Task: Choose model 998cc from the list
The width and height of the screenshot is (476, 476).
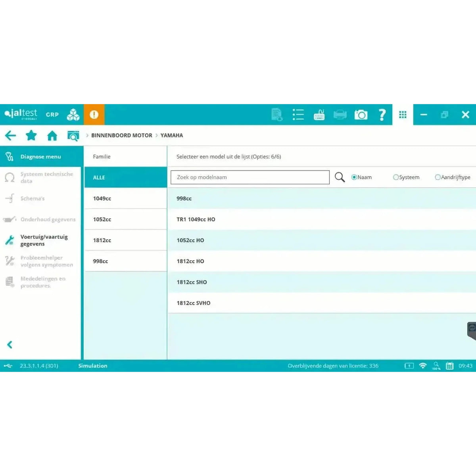Action: tap(322, 198)
